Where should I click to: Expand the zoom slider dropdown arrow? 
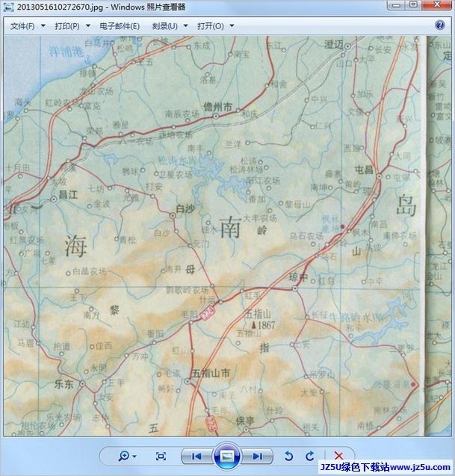(x=134, y=456)
